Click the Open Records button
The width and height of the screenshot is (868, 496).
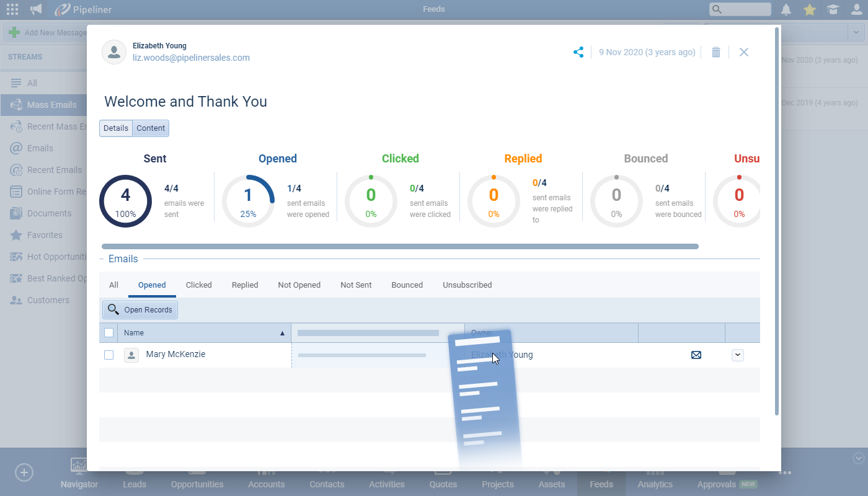click(140, 310)
